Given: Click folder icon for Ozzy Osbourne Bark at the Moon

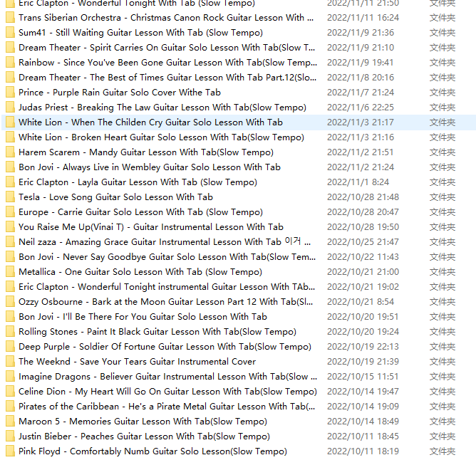Looking at the screenshot, I should (10, 302).
